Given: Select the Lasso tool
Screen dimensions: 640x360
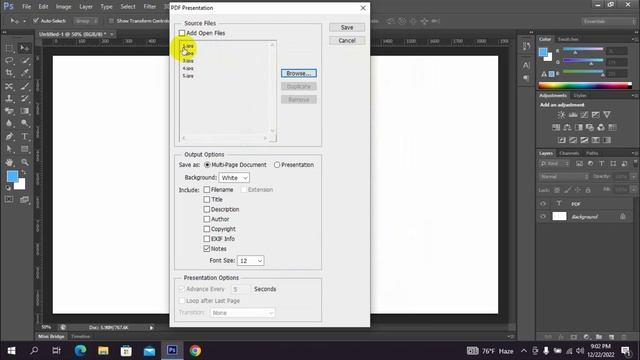Looking at the screenshot, I should (9, 61).
